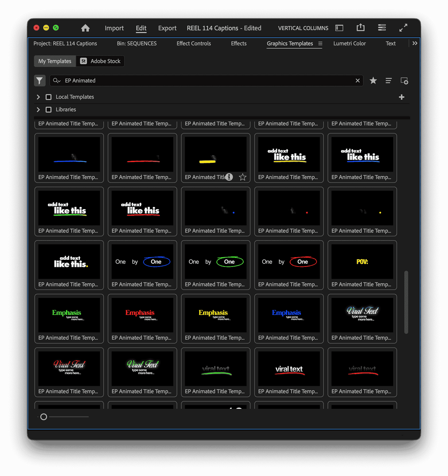Select add text like this. period template
The image size is (448, 476).
(69, 265)
